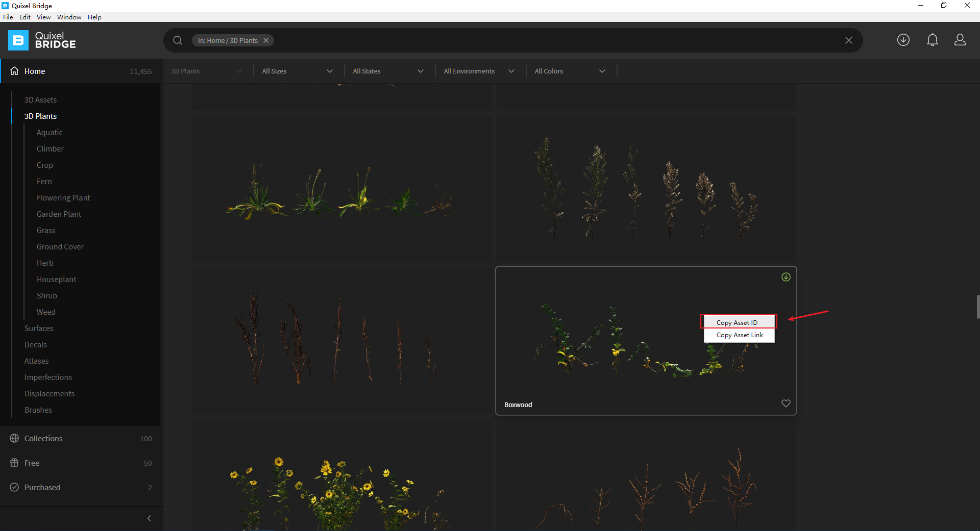This screenshot has width=980, height=531.
Task: Open Collections section
Action: pos(82,438)
